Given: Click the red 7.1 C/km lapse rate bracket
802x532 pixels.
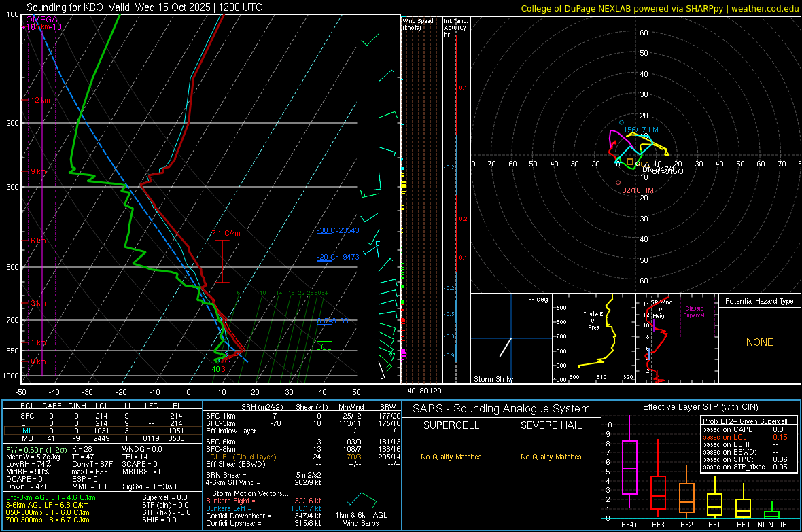Looking at the screenshot, I should pyautogui.click(x=222, y=262).
